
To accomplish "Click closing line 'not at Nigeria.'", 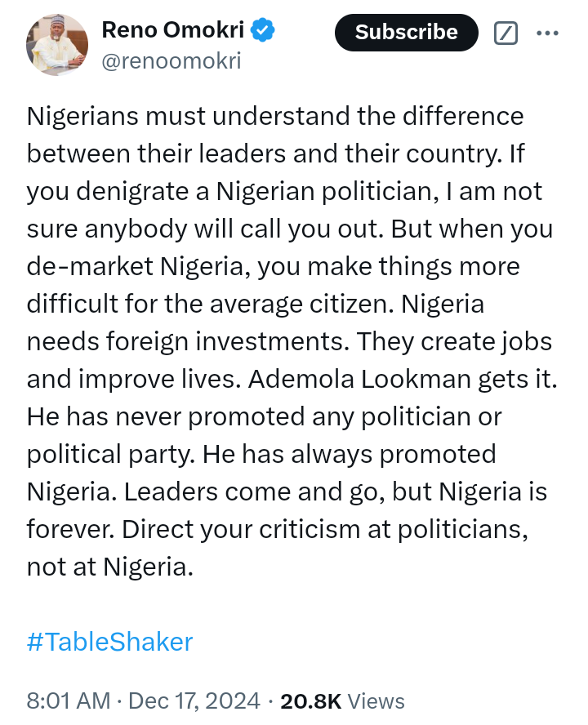I will coord(109,567).
